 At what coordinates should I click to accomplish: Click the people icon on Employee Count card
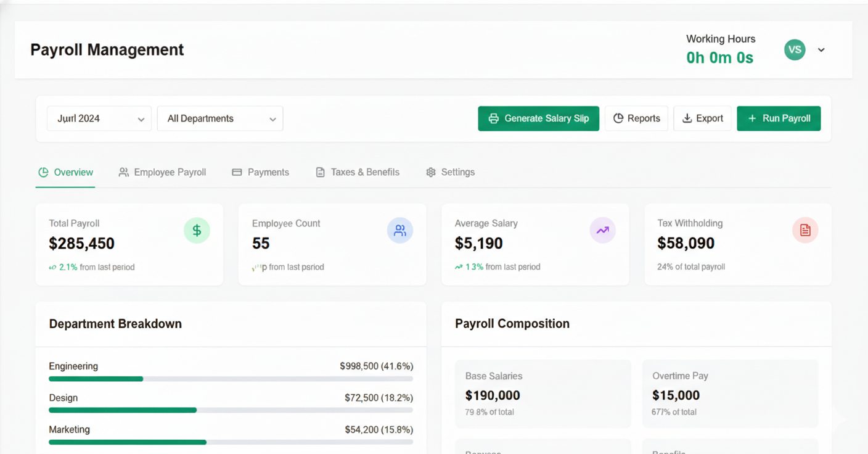(400, 230)
